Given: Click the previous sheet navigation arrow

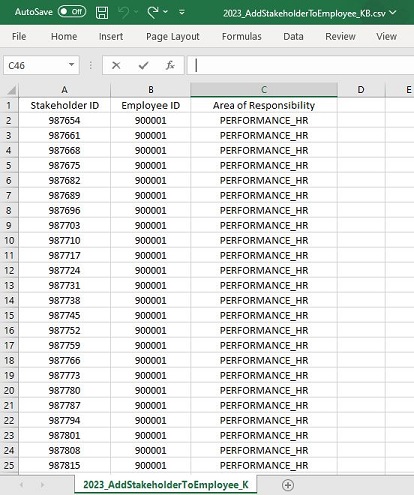Looking at the screenshot, I should (21, 485).
